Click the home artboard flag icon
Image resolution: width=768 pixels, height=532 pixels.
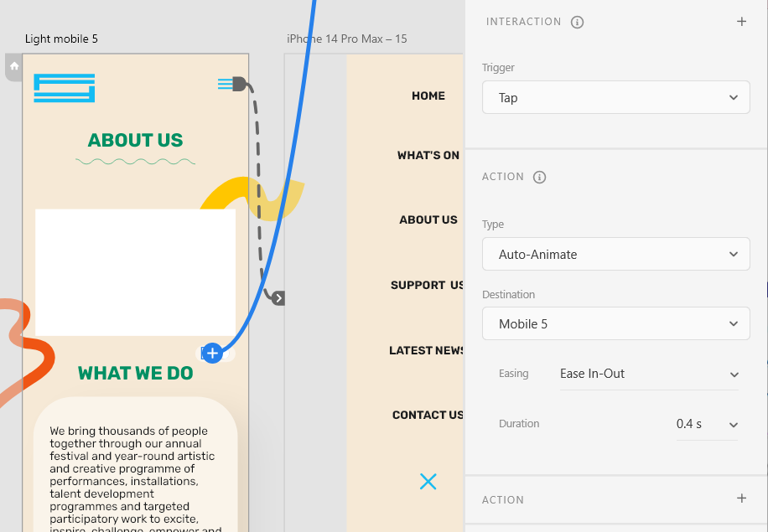[14, 66]
